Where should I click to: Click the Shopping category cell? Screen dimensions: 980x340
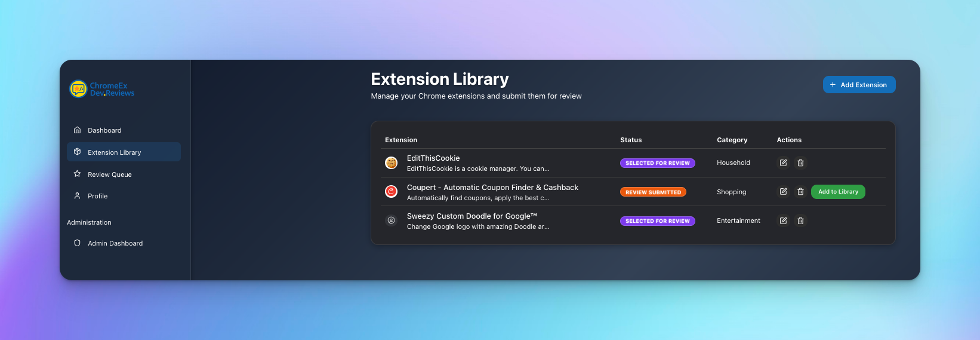pyautogui.click(x=732, y=192)
